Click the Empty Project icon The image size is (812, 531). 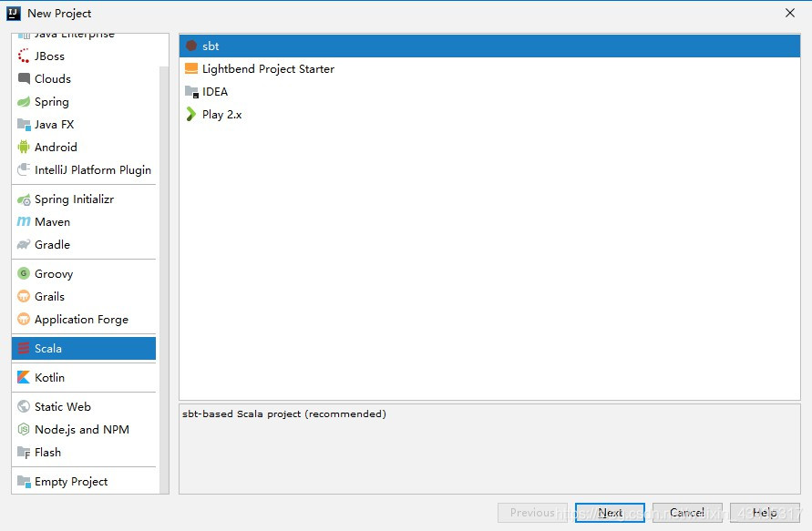[24, 481]
